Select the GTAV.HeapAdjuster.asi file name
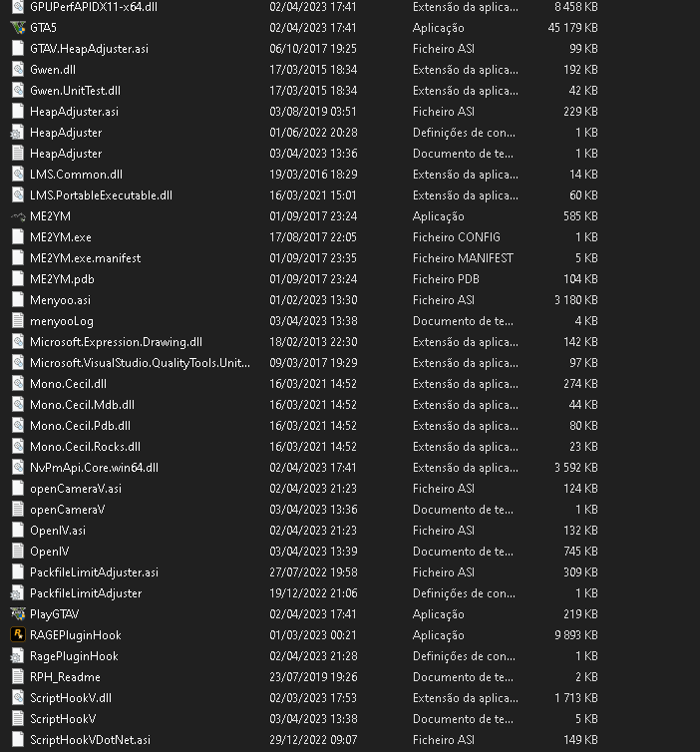Image resolution: width=700 pixels, height=752 pixels. tap(89, 48)
